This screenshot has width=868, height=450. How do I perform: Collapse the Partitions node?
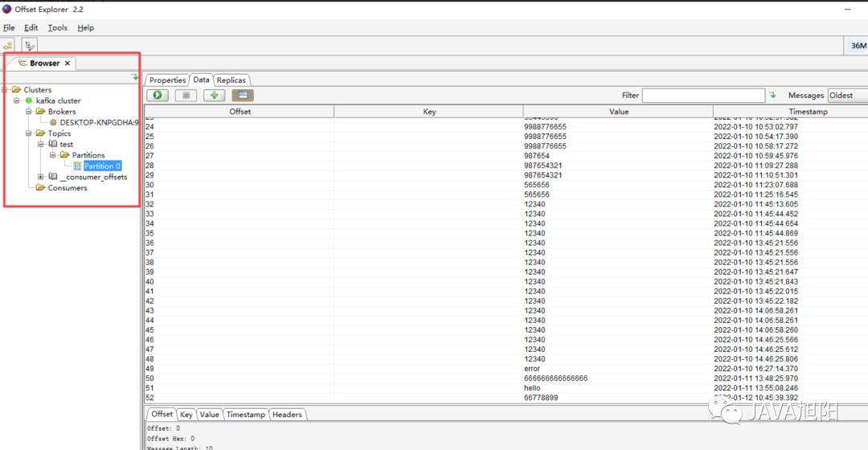coord(53,155)
